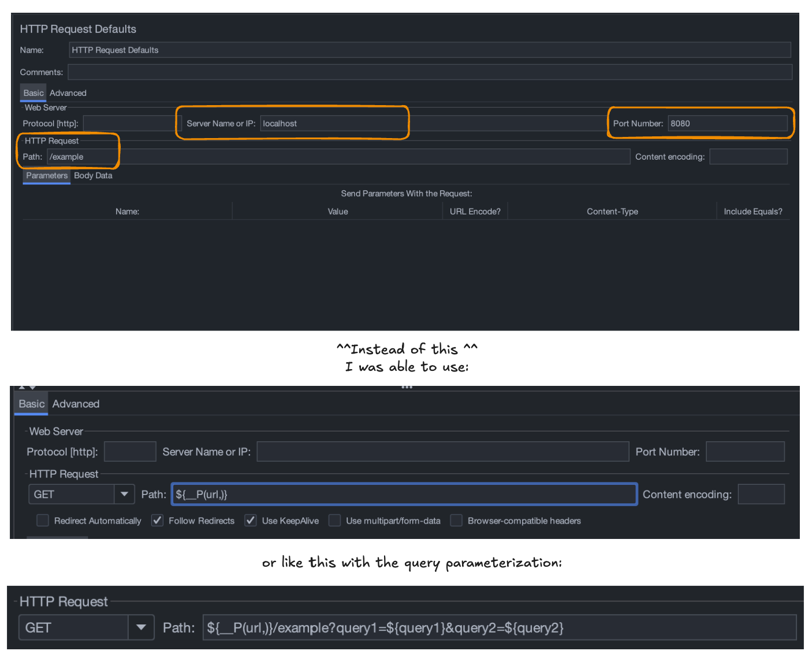Enable Use multipart/form-data
This screenshot has width=812, height=662.
[334, 520]
